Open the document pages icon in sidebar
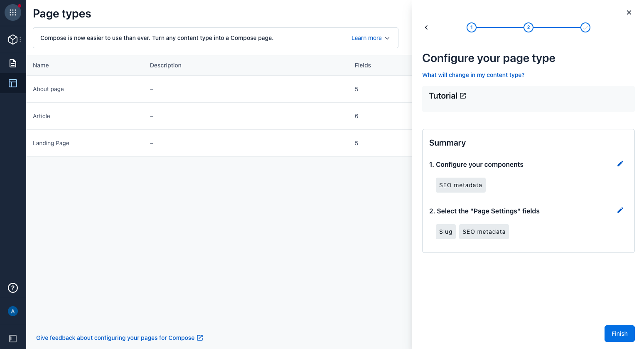Image resolution: width=644 pixels, height=349 pixels. coord(13,63)
